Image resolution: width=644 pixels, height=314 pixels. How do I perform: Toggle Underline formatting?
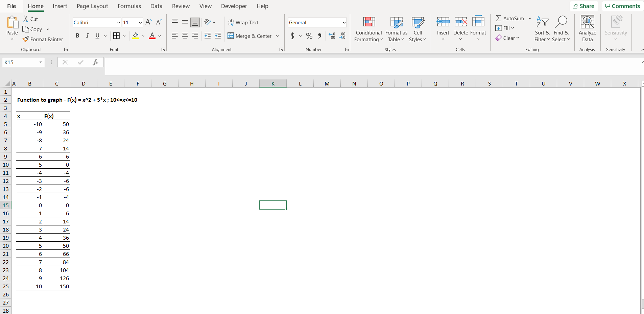(97, 35)
